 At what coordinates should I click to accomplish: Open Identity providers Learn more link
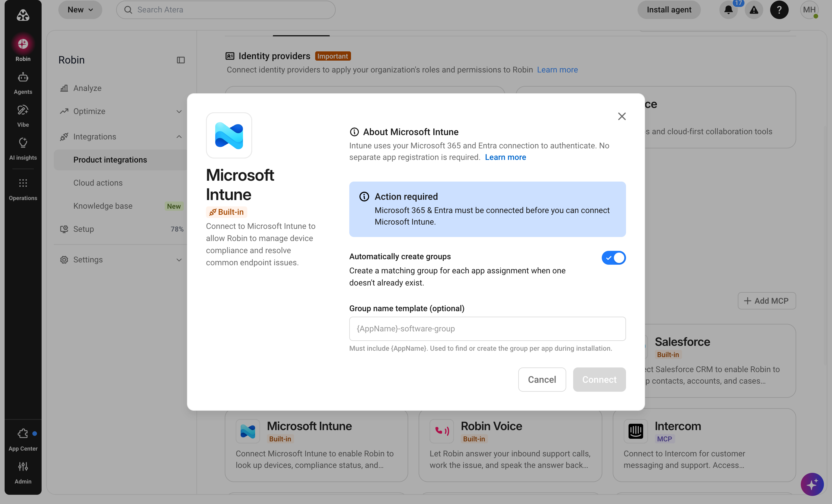(x=557, y=70)
